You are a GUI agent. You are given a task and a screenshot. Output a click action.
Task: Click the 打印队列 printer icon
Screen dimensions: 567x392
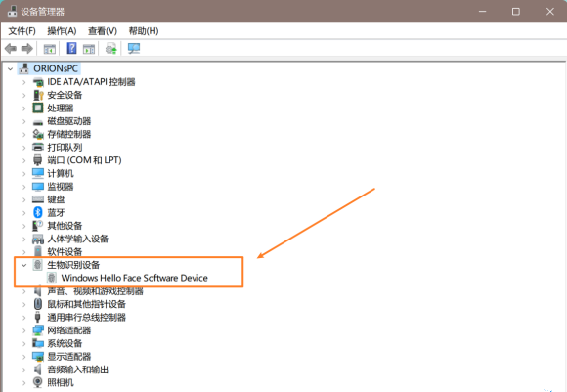click(38, 147)
